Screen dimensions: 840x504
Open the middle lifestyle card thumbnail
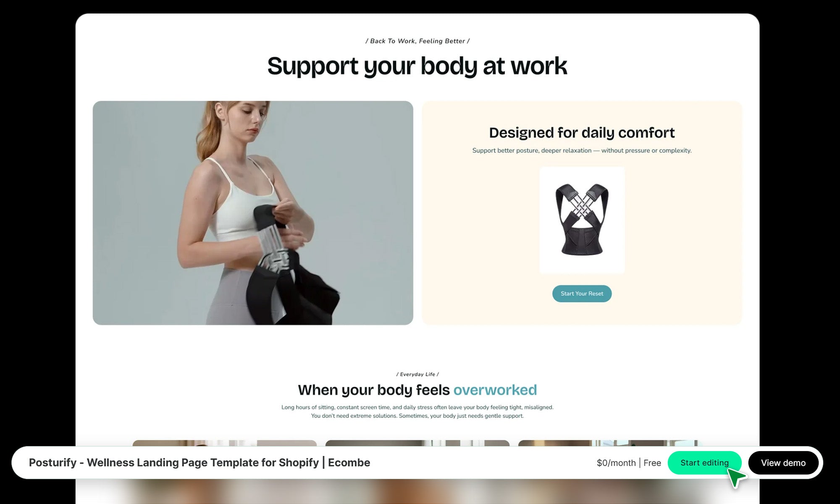[417, 443]
